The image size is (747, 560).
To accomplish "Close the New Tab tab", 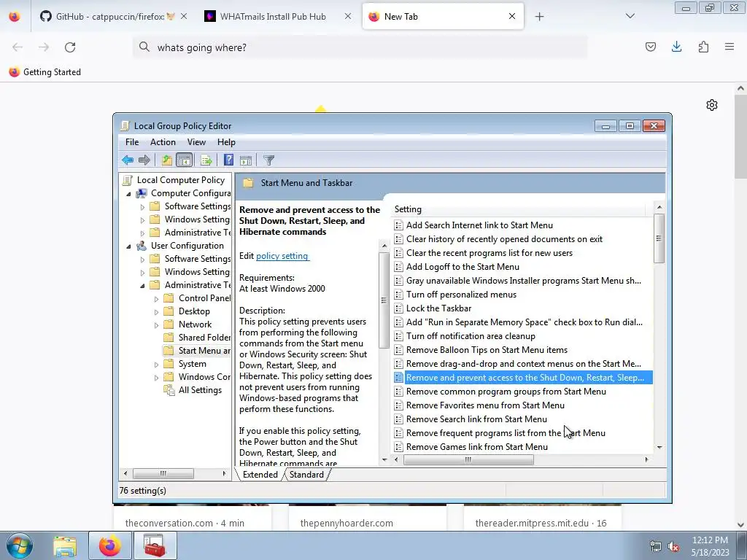I will (x=512, y=16).
